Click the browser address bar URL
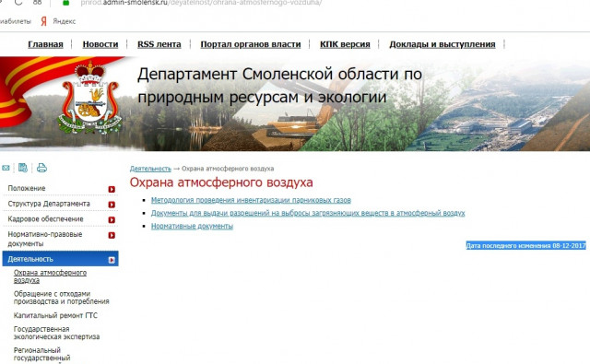590x364 pixels. 201,3
